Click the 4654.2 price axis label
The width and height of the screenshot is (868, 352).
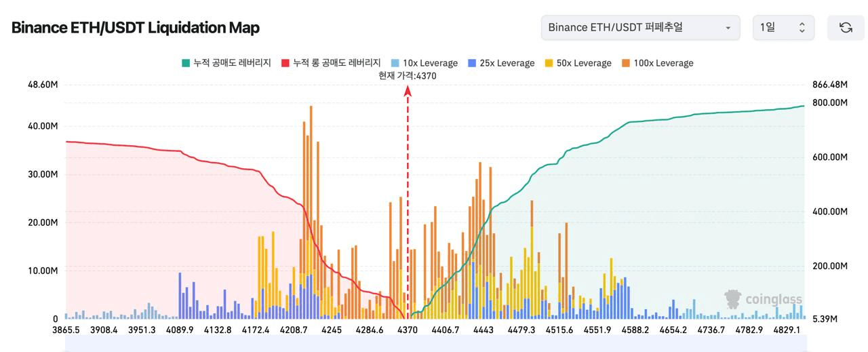(x=673, y=330)
